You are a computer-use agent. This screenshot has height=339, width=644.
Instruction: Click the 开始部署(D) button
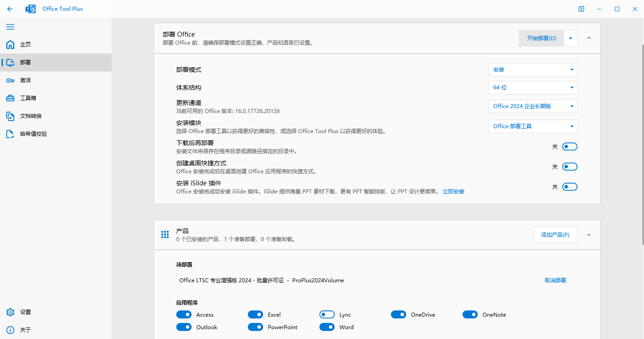(542, 38)
